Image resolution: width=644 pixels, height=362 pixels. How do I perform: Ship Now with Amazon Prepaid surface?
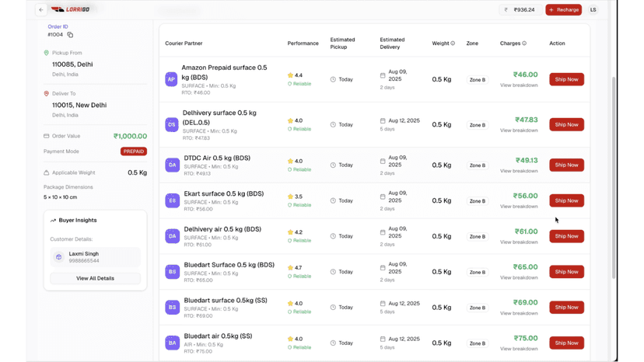click(566, 79)
